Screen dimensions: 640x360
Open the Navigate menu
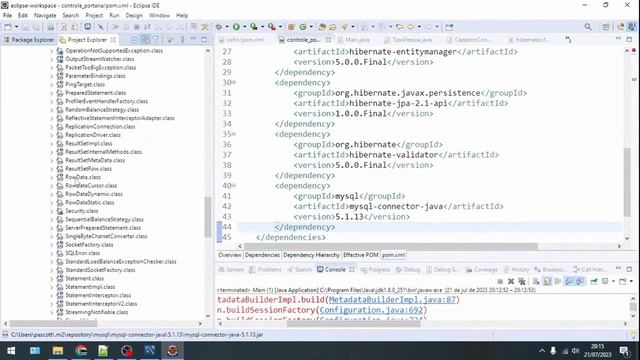(x=45, y=16)
